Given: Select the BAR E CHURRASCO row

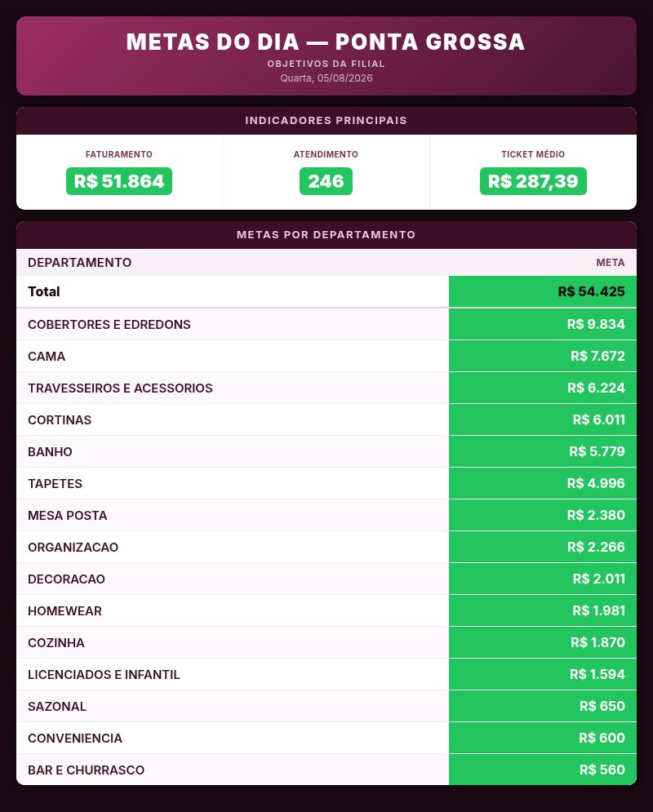Looking at the screenshot, I should click(326, 770).
